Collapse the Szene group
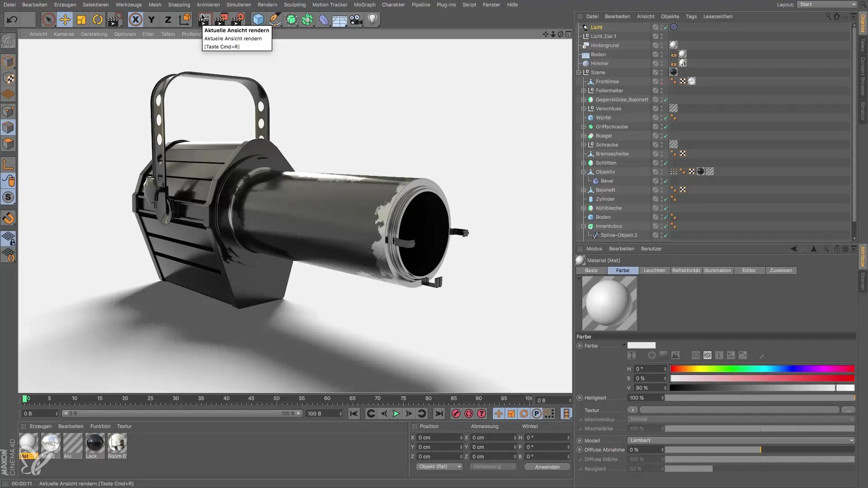The image size is (868, 488). (579, 72)
